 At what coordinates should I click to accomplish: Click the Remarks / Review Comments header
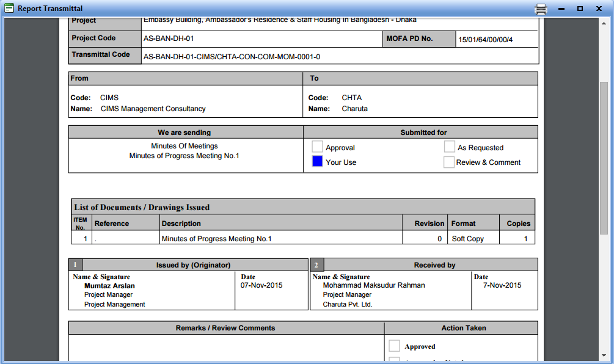225,328
